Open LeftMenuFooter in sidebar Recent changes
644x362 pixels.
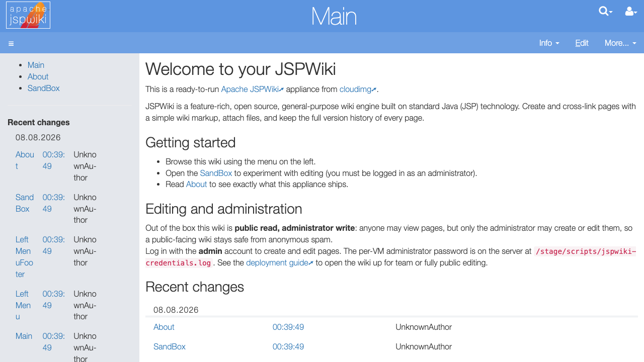24,257
